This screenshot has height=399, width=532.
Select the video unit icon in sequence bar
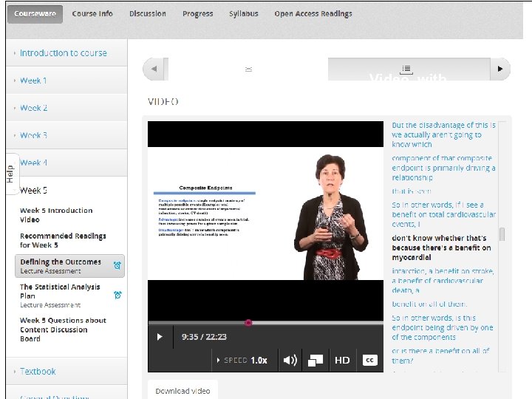point(248,69)
